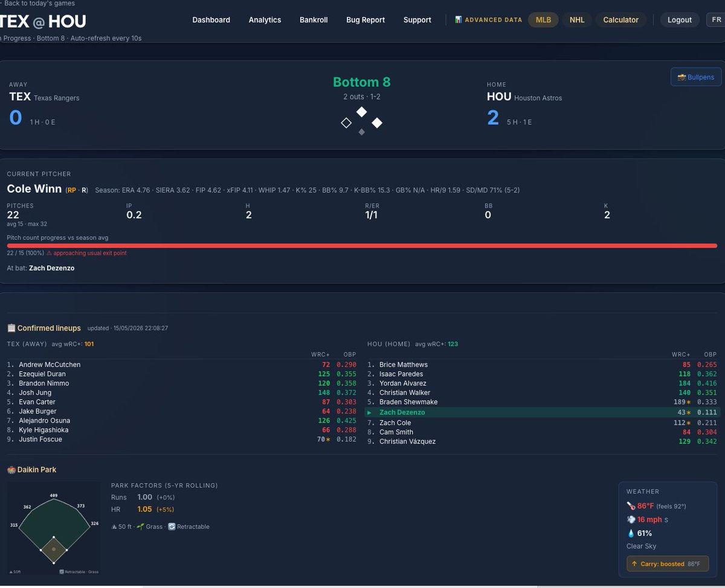Go to the Bankroll page
This screenshot has width=725, height=588.
coord(314,20)
